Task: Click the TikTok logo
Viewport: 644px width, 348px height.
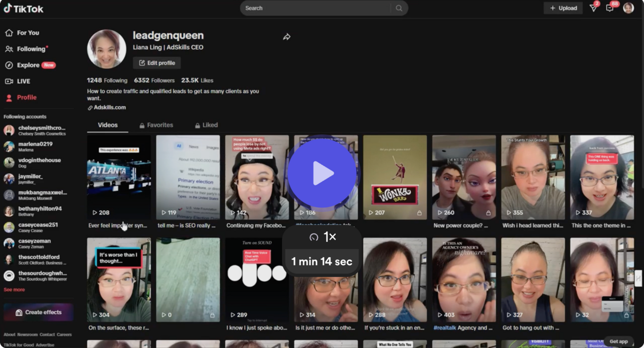Action: click(x=24, y=8)
